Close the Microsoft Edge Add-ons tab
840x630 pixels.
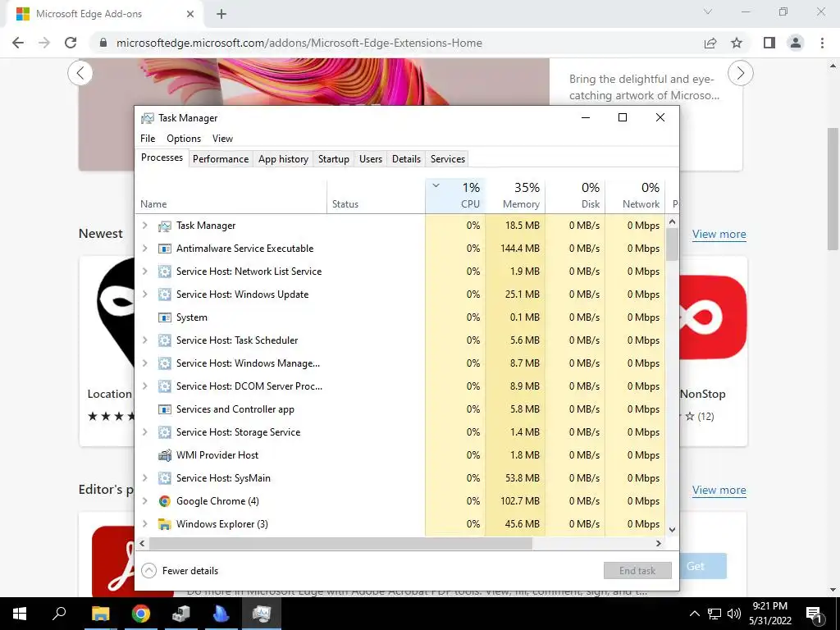[x=190, y=14]
